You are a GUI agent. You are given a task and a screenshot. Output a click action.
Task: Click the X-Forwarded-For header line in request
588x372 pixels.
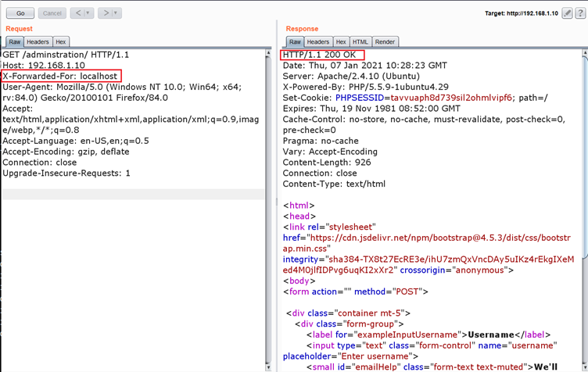[61, 77]
